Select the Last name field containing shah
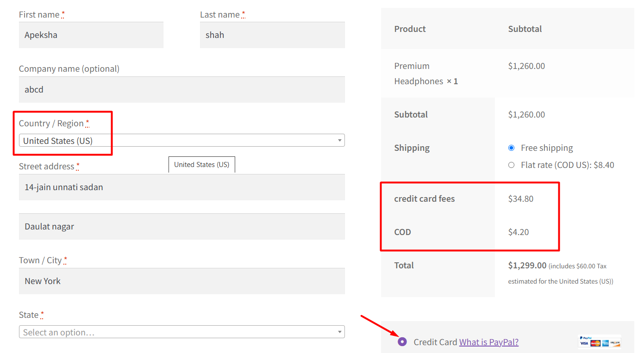 [272, 35]
